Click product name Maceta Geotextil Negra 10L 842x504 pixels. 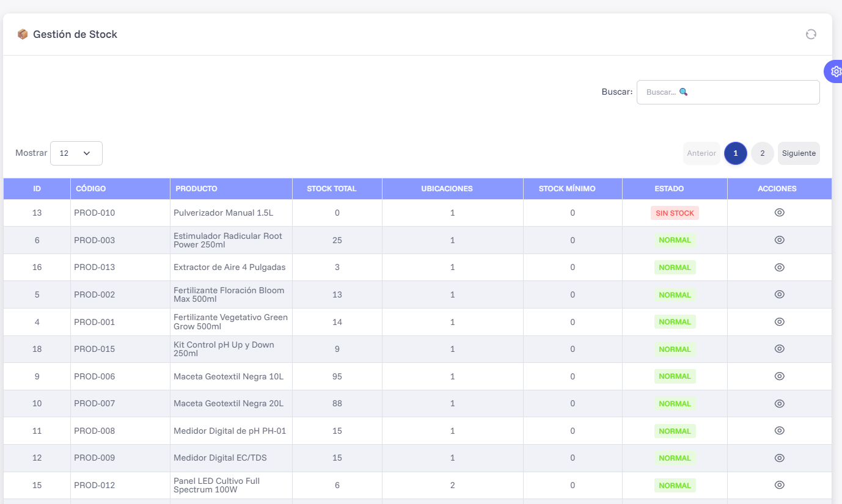[x=229, y=376]
